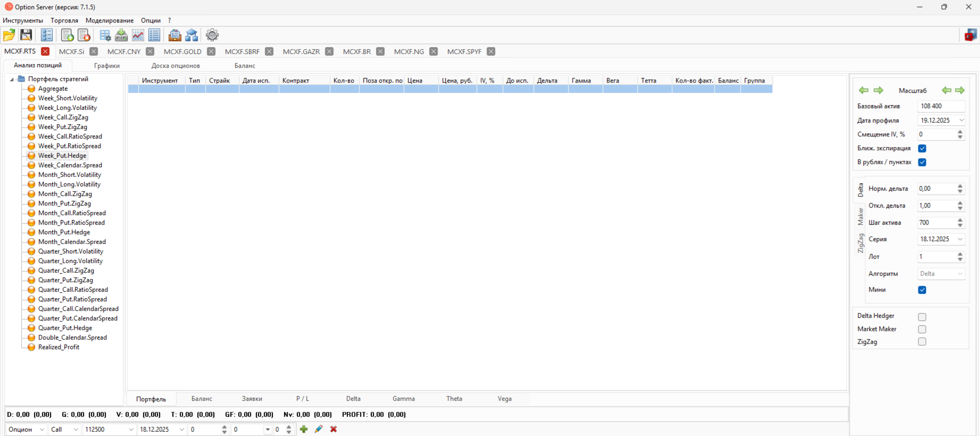Open settings via the gear toolbar icon
The width and height of the screenshot is (980, 436).
(212, 35)
